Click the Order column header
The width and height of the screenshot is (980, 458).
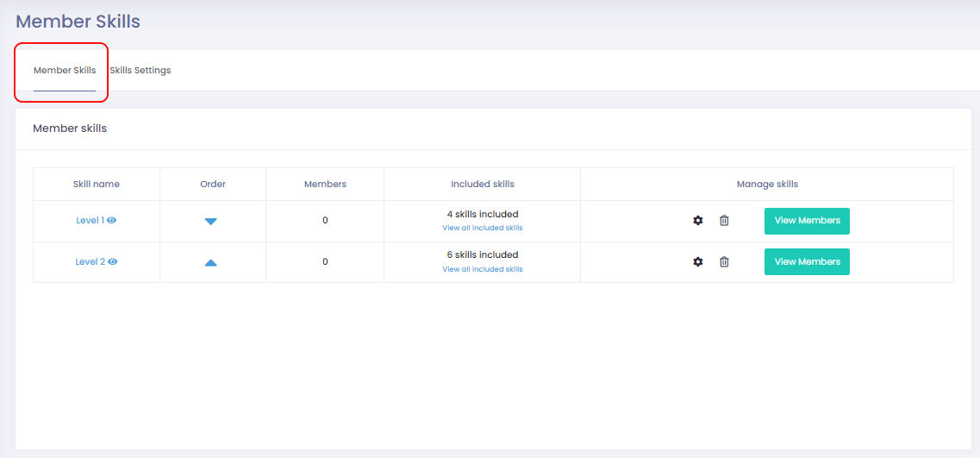pyautogui.click(x=213, y=185)
